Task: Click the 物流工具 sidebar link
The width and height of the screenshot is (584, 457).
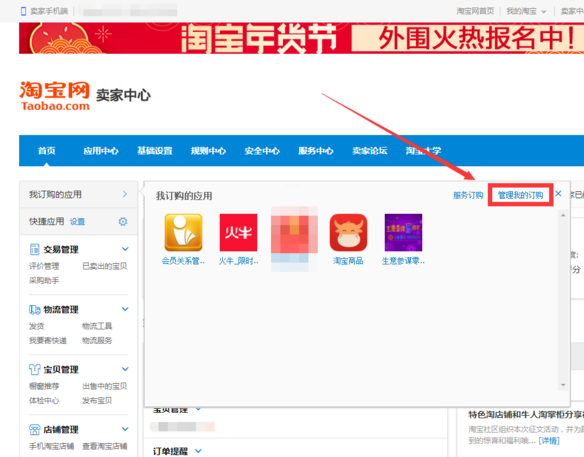Action: tap(97, 326)
